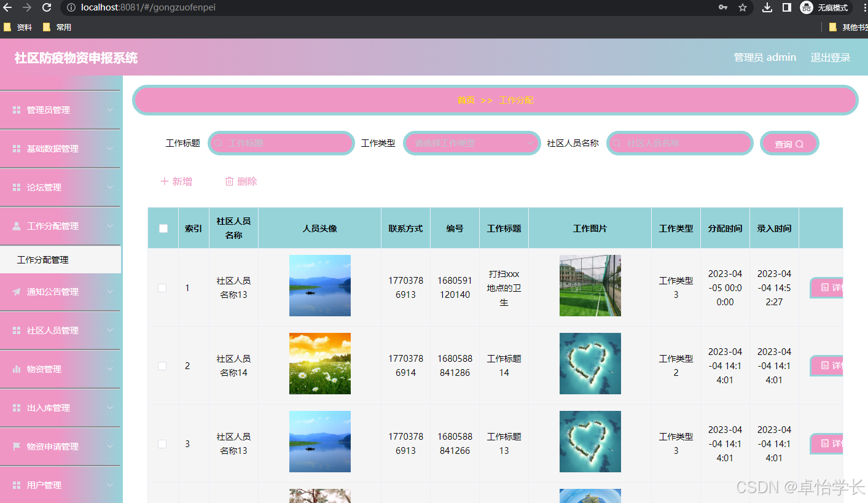This screenshot has width=868, height=503.
Task: Open the 工作类型 select dropdown
Action: tap(472, 143)
